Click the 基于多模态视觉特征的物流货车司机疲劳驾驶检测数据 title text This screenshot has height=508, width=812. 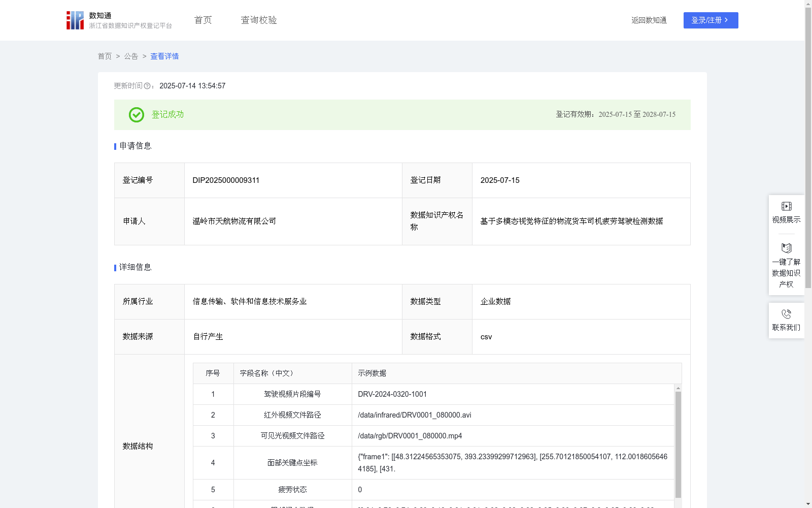[571, 221]
